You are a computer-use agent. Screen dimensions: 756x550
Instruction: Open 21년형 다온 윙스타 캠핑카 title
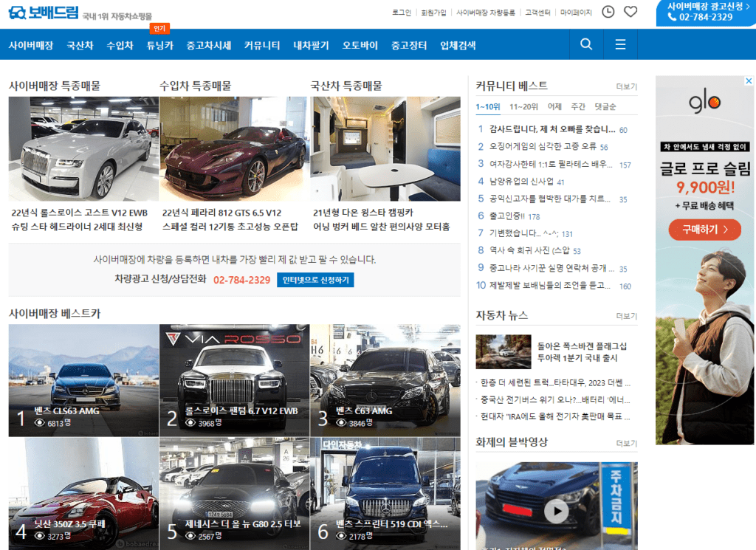tap(382, 219)
